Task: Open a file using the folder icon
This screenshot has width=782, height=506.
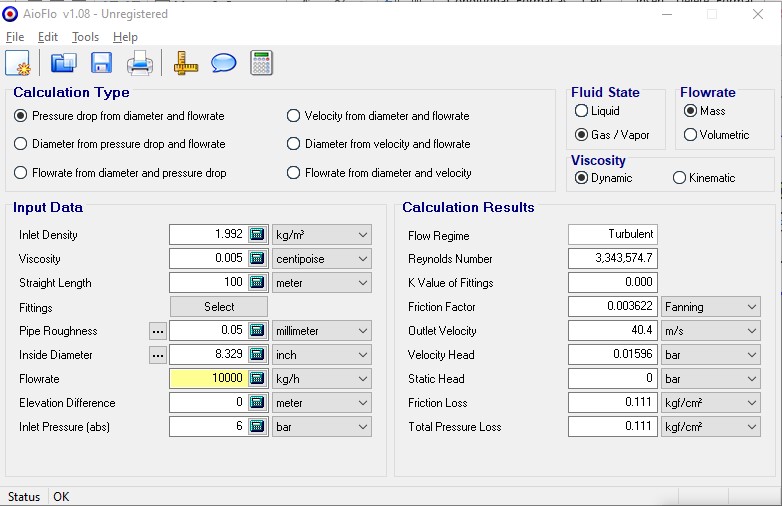Action: (64, 63)
